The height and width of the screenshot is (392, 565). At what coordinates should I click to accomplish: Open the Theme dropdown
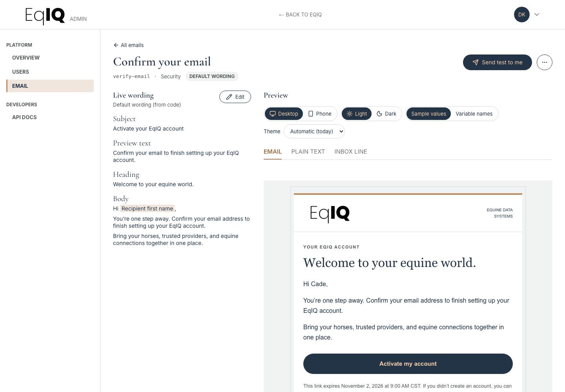pos(314,131)
